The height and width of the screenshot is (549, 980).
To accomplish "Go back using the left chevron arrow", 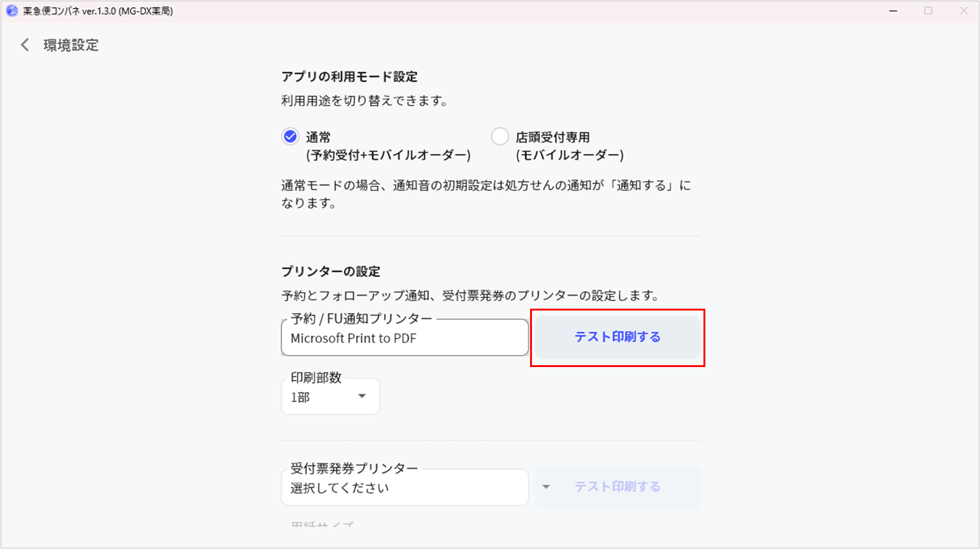I will [25, 45].
